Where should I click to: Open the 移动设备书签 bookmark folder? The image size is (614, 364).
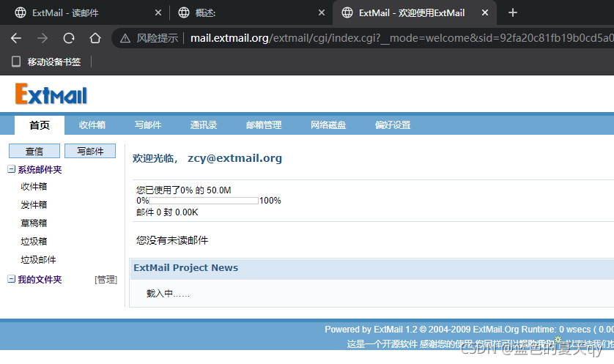(x=47, y=62)
